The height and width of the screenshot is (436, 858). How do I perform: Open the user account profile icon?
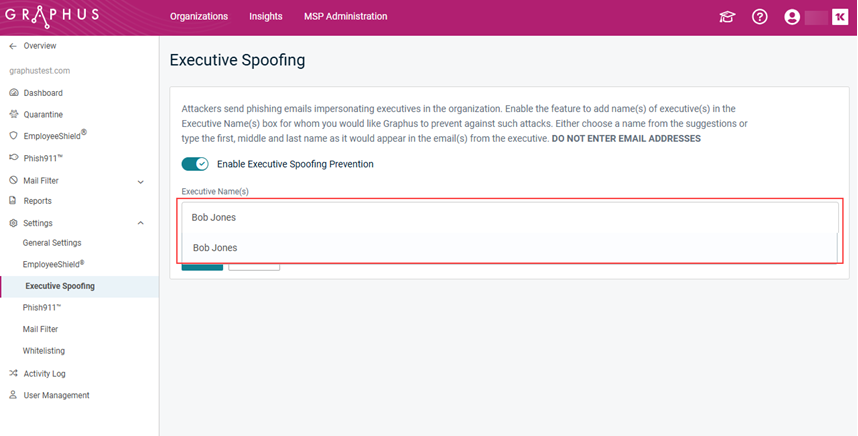pos(792,17)
